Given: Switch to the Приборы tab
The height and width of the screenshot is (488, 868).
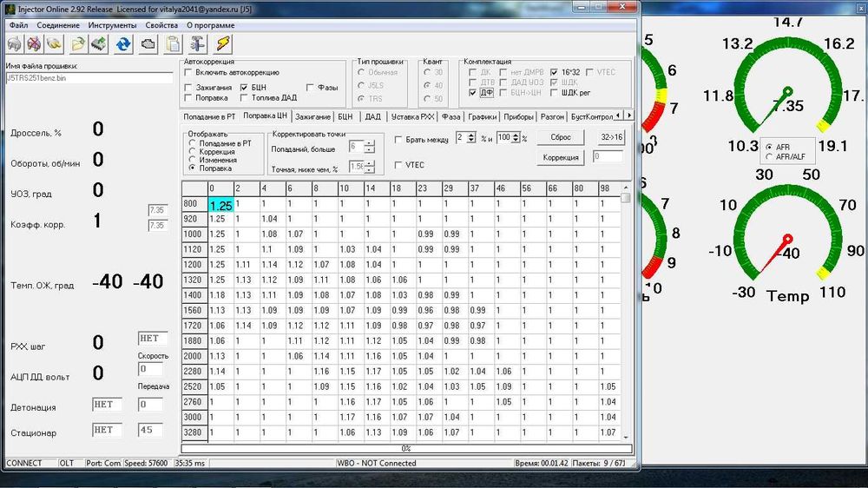Looking at the screenshot, I should click(518, 117).
